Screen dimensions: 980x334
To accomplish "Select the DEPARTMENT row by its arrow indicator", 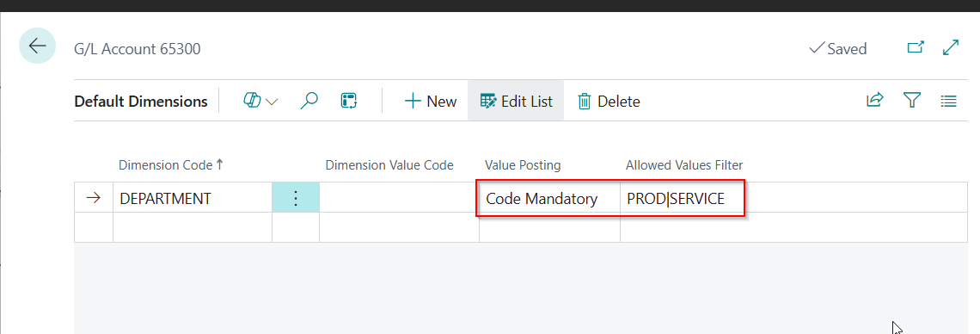I will point(93,198).
